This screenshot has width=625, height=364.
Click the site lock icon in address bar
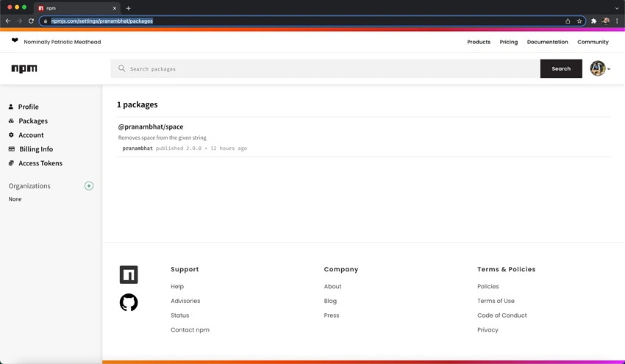pos(46,21)
